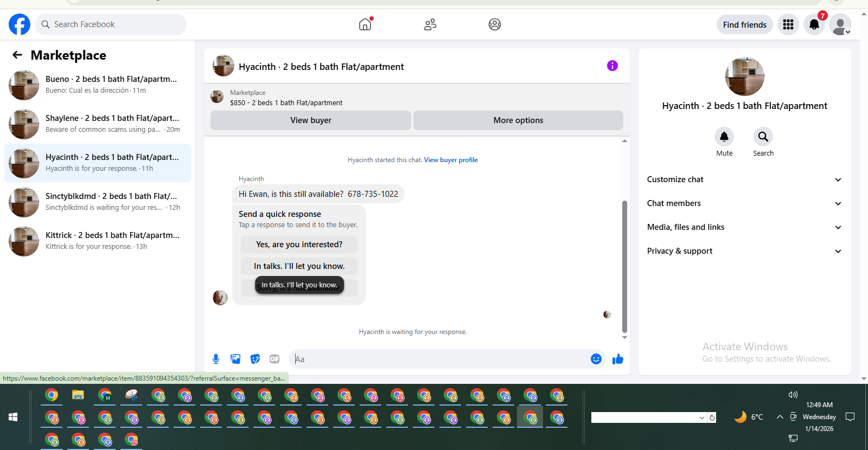Image resolution: width=868 pixels, height=450 pixels.
Task: Open the Shaylene conversation in the chat list
Action: (x=98, y=124)
